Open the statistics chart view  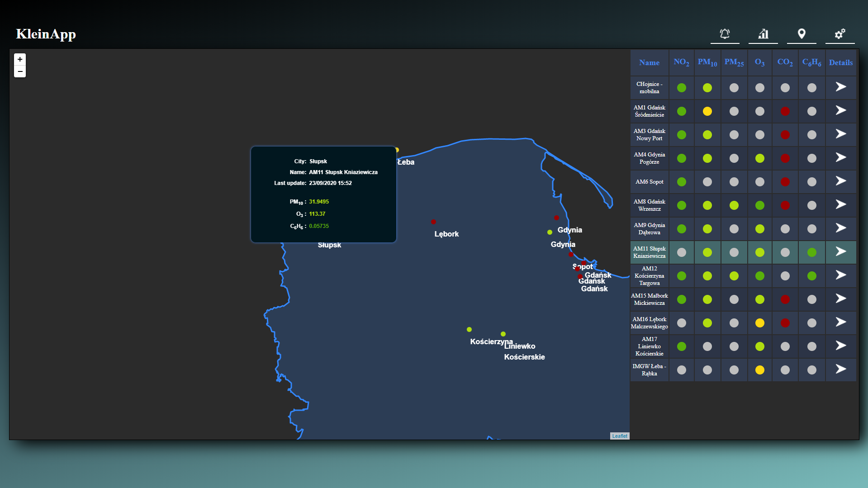tap(763, 34)
